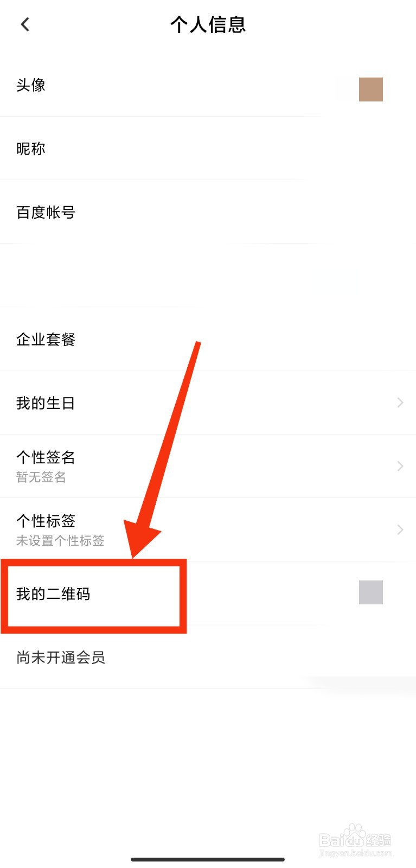
Task: Tap 未设置个性标签 subtitle text
Action: coord(60,541)
